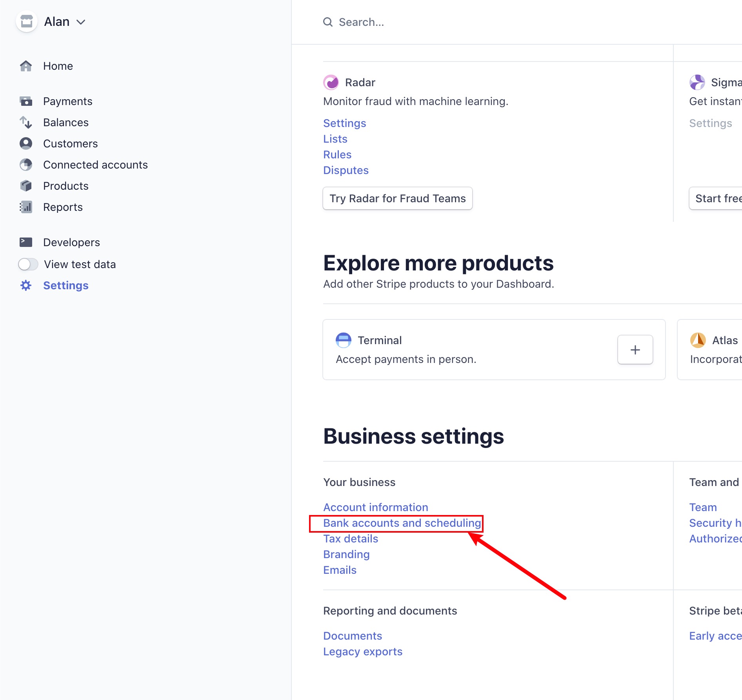Open Security history link
The image size is (742, 700).
pyautogui.click(x=716, y=523)
